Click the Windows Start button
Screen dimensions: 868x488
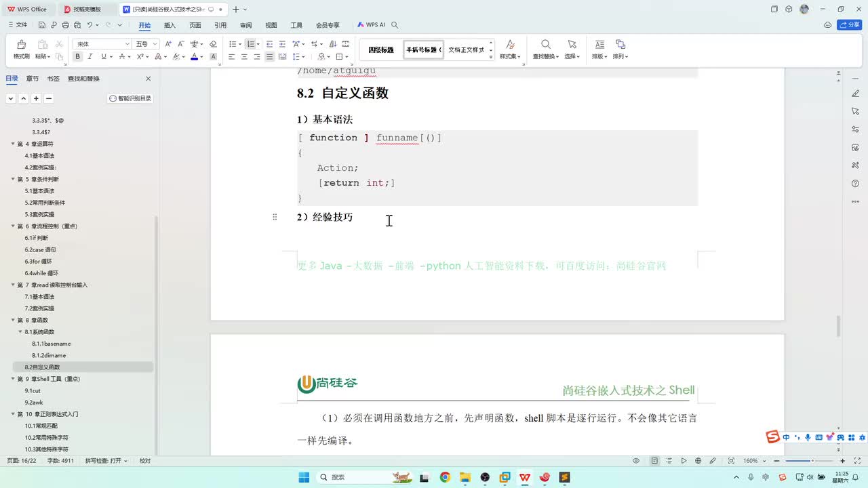tap(304, 477)
